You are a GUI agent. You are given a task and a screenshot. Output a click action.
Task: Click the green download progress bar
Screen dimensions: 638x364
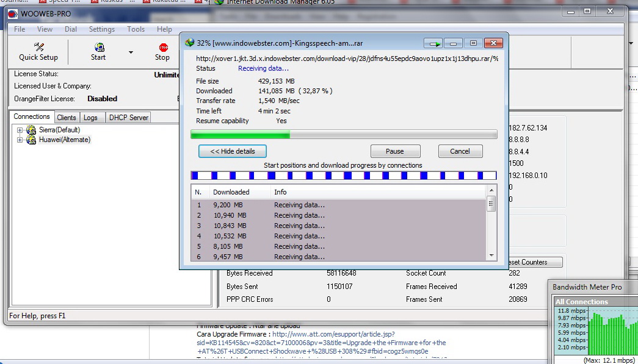(x=344, y=135)
